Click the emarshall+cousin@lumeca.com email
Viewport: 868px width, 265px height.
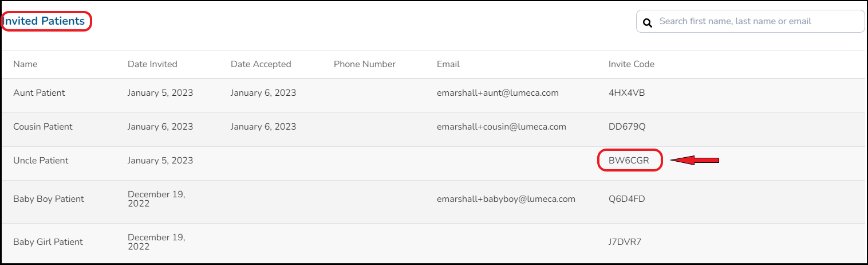[501, 127]
